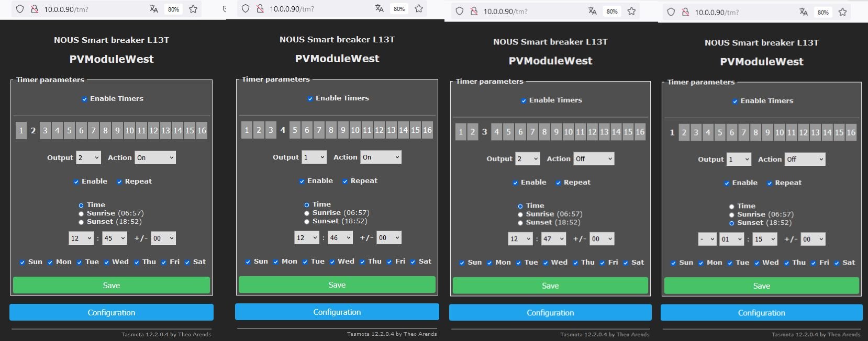Click the shield icon in the rightmost browser window
Screen dimensions: 868x341
(x=671, y=12)
